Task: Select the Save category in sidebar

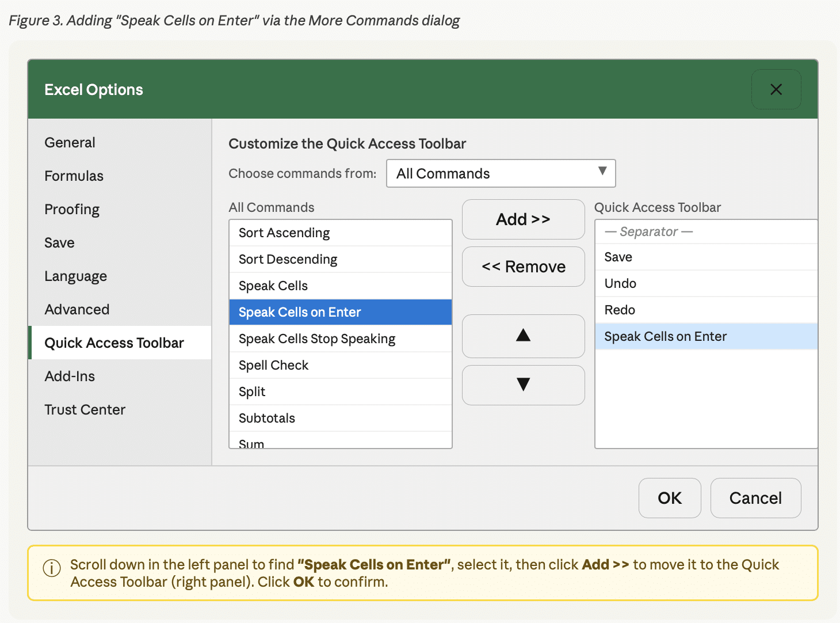Action: pyautogui.click(x=120, y=243)
